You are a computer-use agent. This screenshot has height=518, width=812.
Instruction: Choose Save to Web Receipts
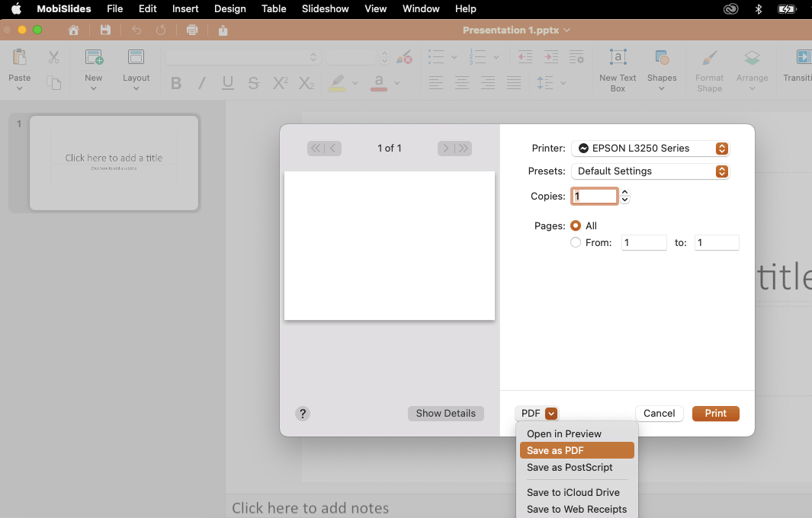(577, 509)
